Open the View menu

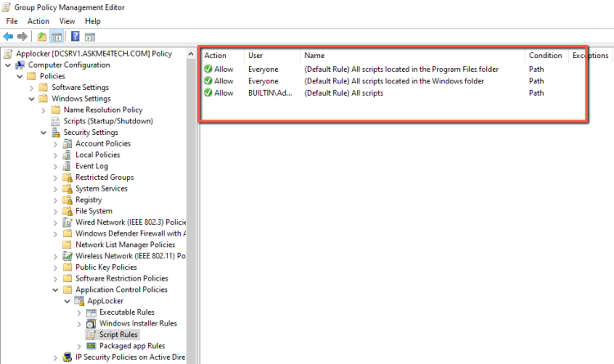pos(67,20)
